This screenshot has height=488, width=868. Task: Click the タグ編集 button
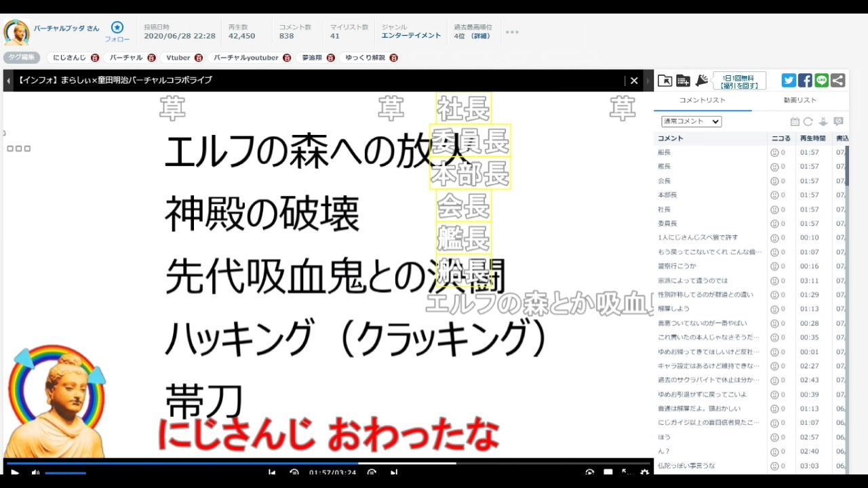tap(22, 58)
